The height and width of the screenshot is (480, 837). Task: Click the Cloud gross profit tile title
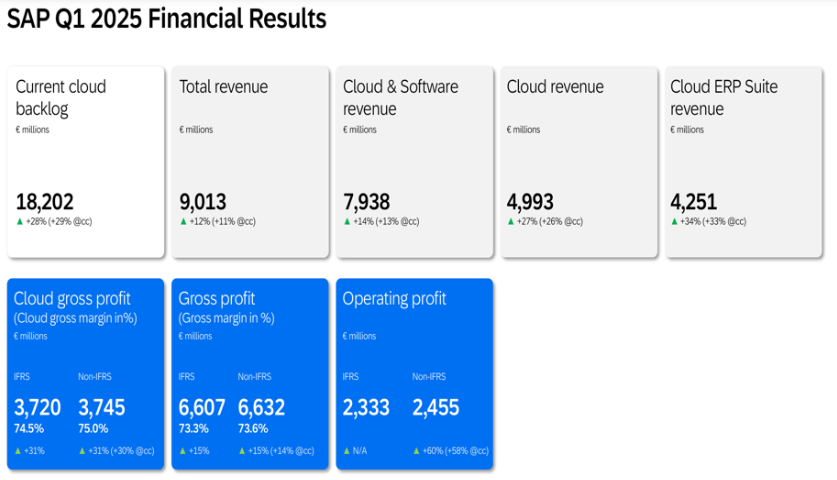(73, 299)
